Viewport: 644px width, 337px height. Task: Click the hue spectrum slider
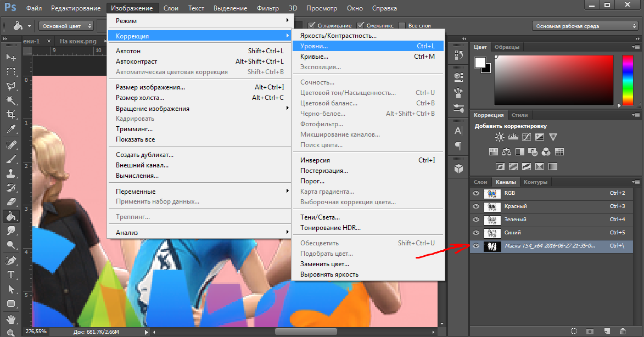(628, 80)
